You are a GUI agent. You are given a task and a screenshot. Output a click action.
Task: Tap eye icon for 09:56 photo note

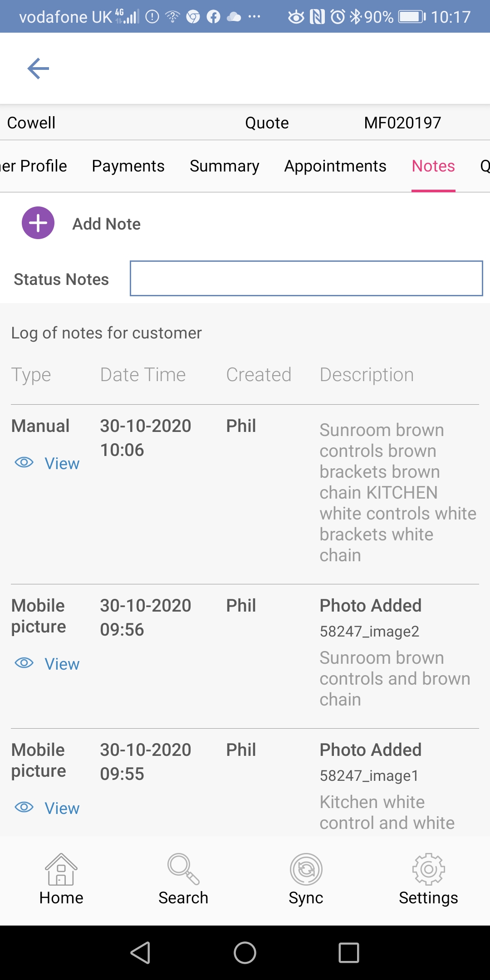24,663
